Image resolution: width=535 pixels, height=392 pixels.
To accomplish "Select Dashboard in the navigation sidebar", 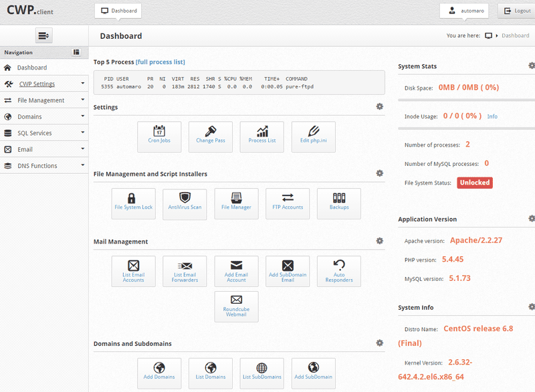I will pos(31,68).
